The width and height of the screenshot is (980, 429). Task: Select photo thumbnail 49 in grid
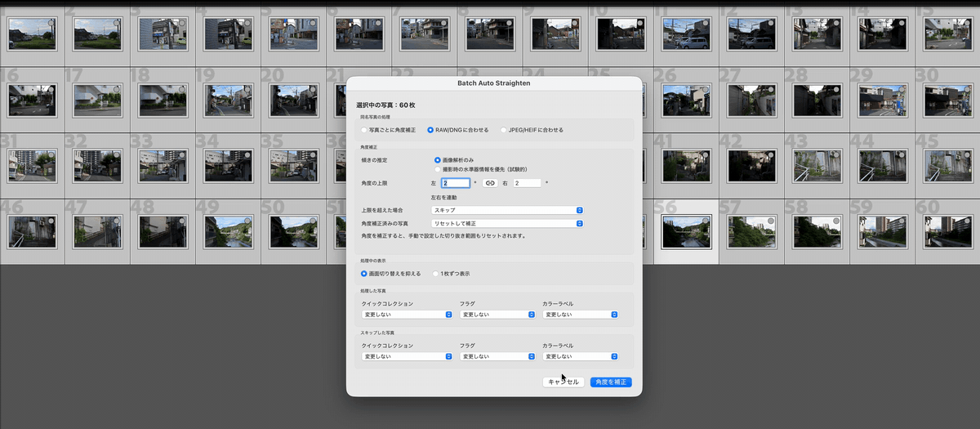(228, 231)
